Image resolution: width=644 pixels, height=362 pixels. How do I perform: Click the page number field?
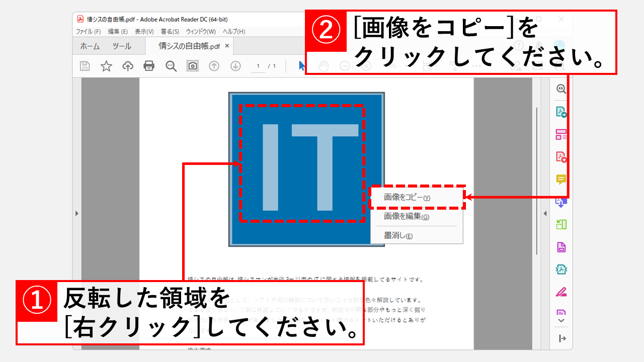[258, 66]
